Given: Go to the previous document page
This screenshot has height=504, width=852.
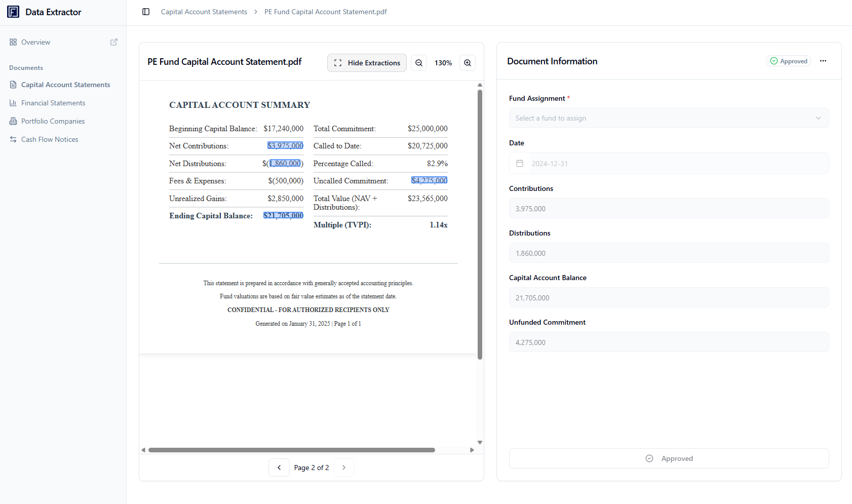Looking at the screenshot, I should coord(279,467).
